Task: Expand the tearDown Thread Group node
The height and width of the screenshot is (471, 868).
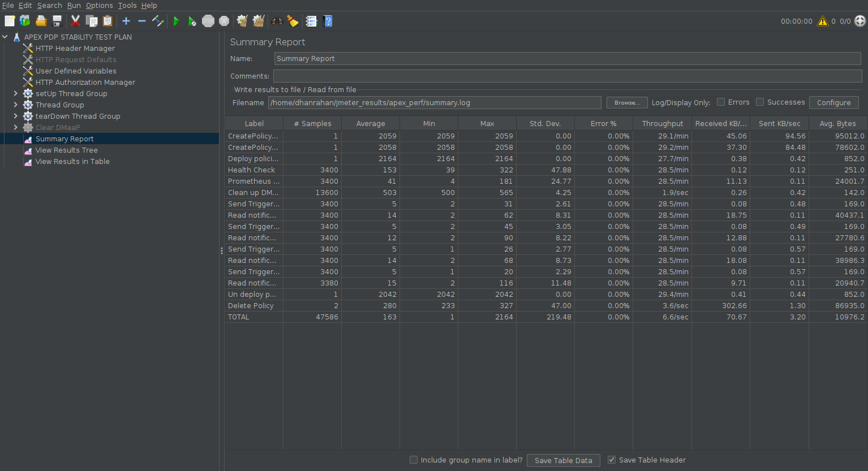Action: 16,116
